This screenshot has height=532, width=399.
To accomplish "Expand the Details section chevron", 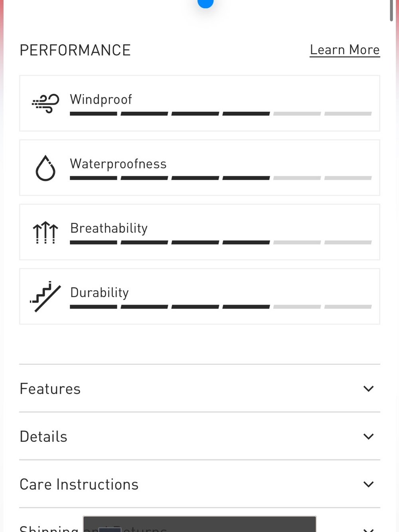I will pos(369,436).
